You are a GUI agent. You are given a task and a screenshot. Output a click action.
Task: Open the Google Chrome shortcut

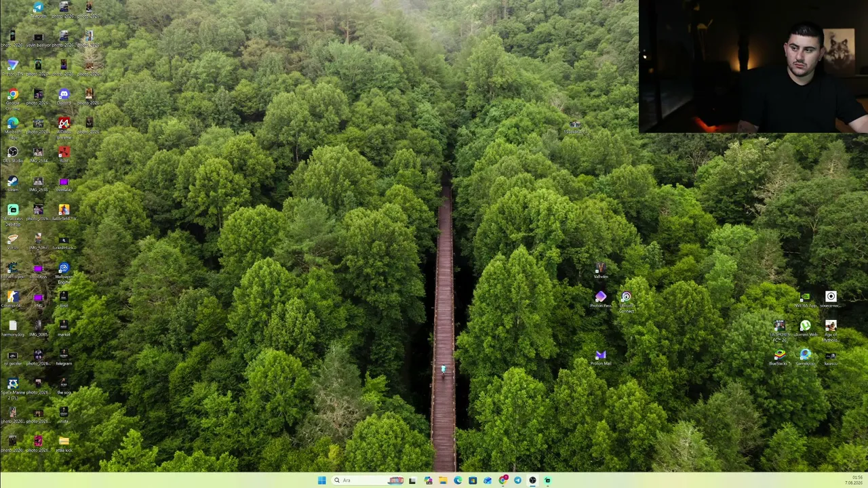pyautogui.click(x=13, y=98)
